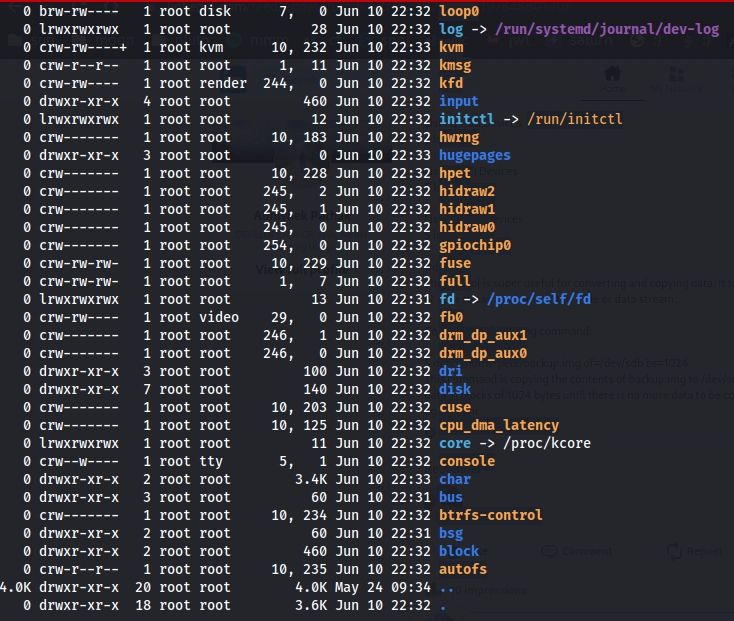
Task: Click the tty group on console row
Action: [x=211, y=461]
